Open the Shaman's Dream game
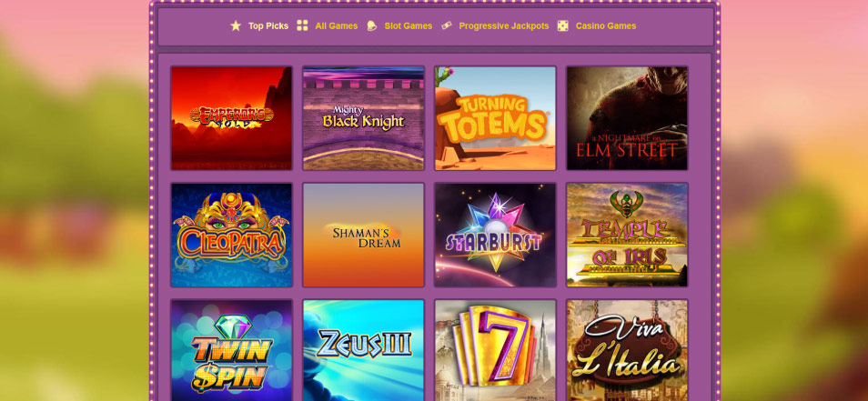 click(x=364, y=236)
